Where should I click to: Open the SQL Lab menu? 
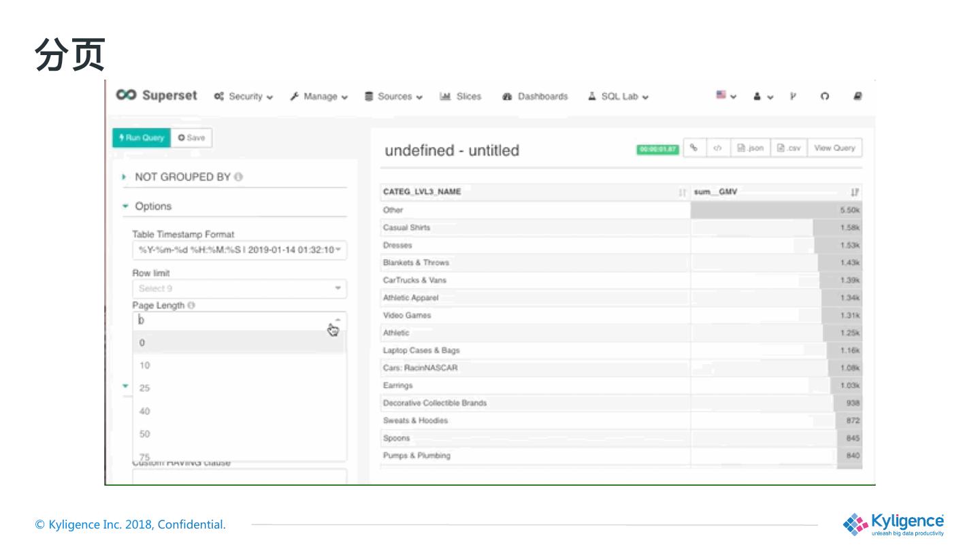[x=618, y=97]
